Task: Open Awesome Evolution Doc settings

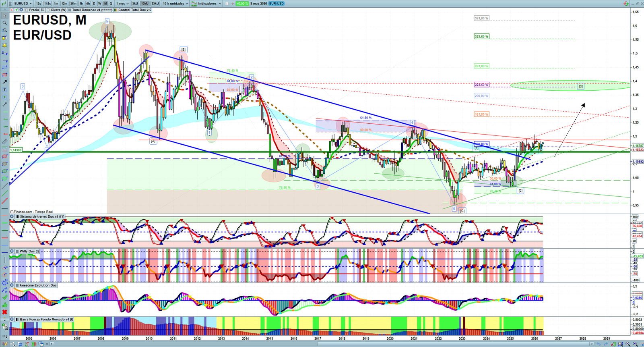Action: pyautogui.click(x=36, y=285)
